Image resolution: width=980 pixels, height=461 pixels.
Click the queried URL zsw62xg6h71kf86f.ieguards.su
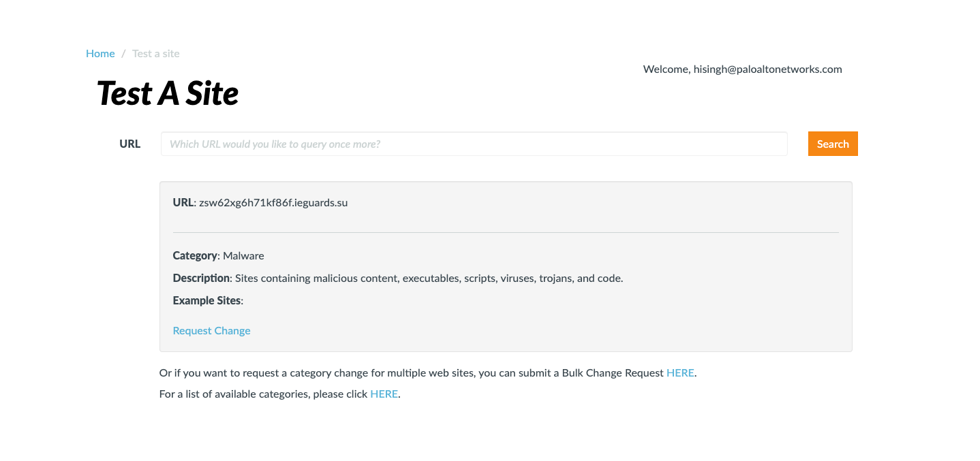click(273, 202)
